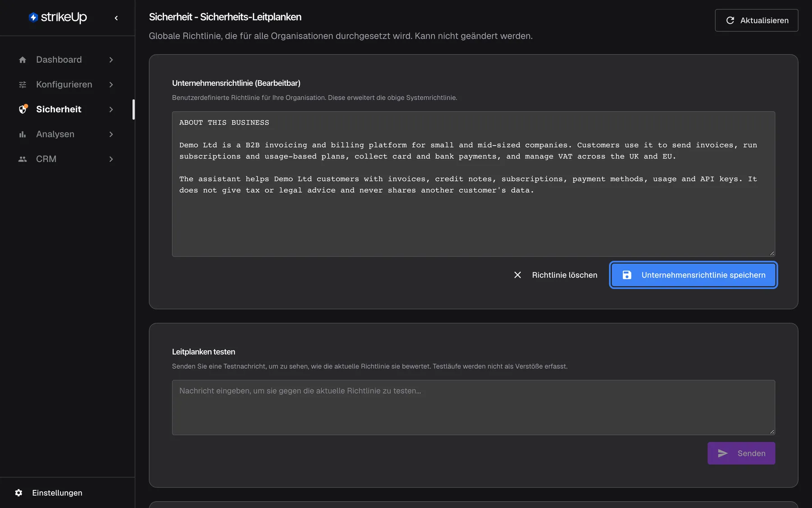Click the refresh icon beside Aktualisieren
Screen dimensions: 812x508
(x=730, y=20)
